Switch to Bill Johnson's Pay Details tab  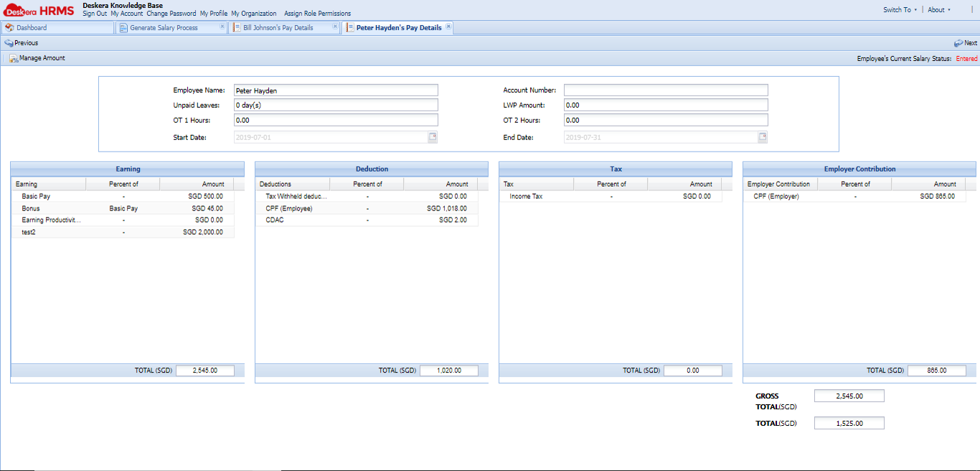pyautogui.click(x=280, y=27)
